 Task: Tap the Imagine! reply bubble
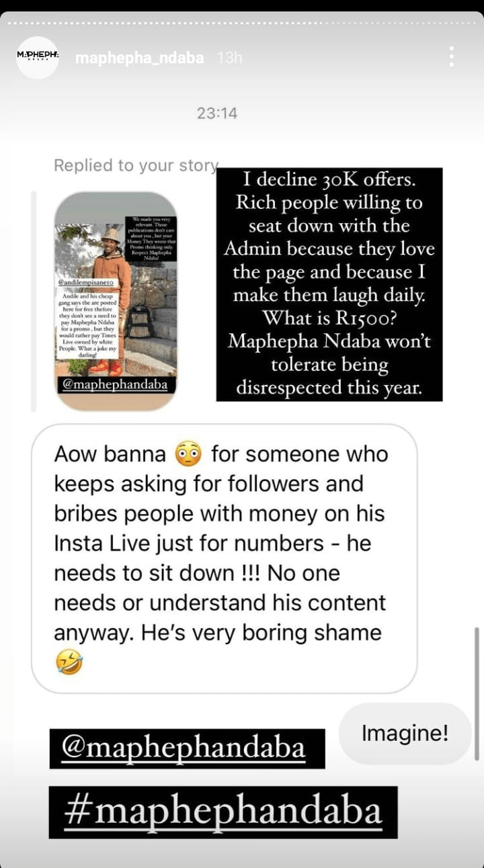[405, 734]
